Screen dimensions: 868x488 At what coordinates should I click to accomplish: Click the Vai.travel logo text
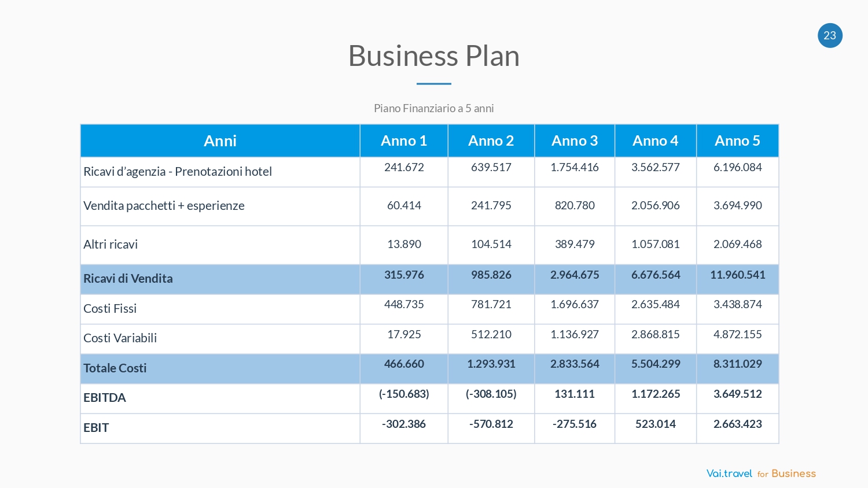729,474
